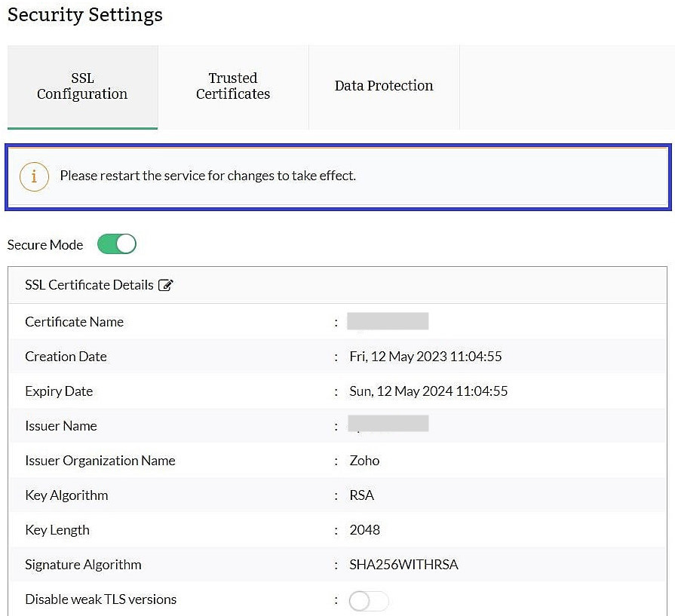Viewport: 675px width, 616px height.
Task: Click the Security Settings page title
Action: point(84,14)
